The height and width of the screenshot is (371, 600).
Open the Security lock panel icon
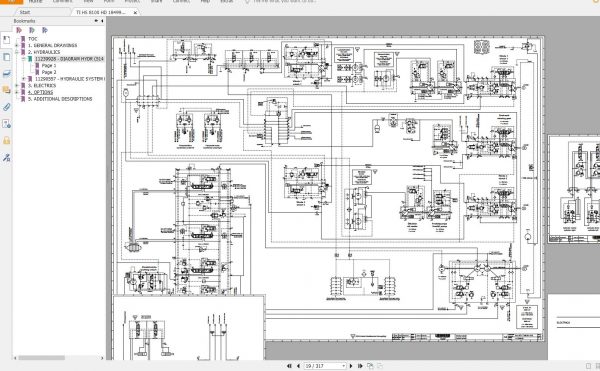click(6, 140)
